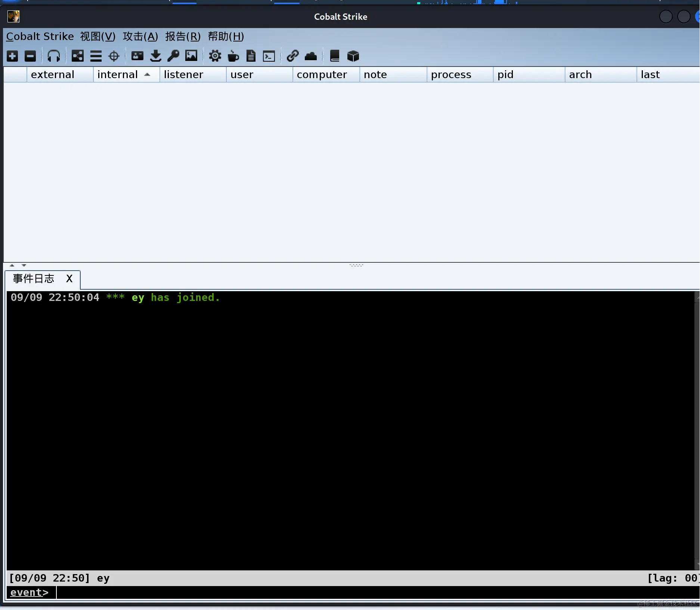Sort sessions by external column
This screenshot has height=610, width=700.
pos(60,75)
